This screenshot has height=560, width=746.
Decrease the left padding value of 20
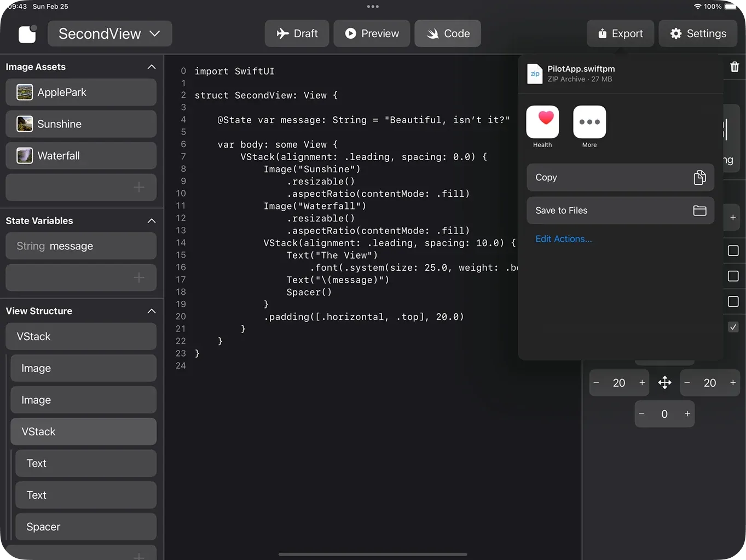[x=597, y=383]
